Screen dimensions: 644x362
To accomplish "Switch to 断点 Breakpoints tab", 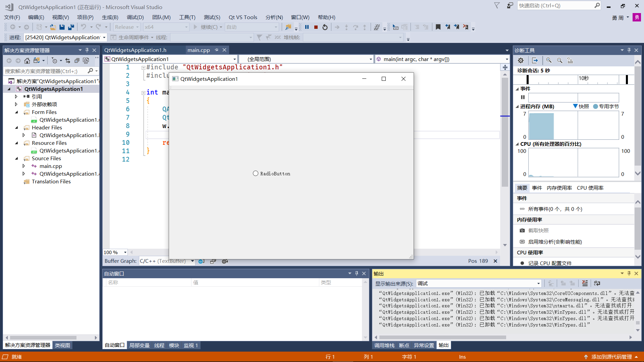I will (404, 345).
